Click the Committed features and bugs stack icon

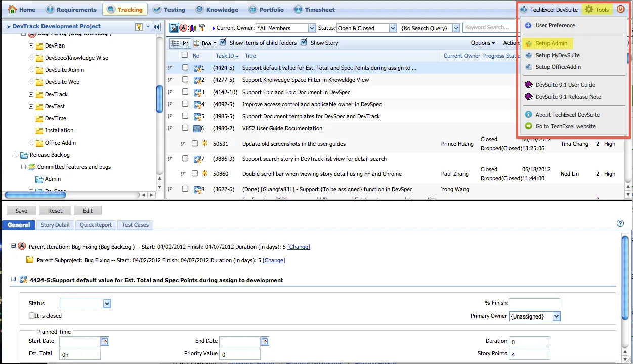(x=32, y=167)
